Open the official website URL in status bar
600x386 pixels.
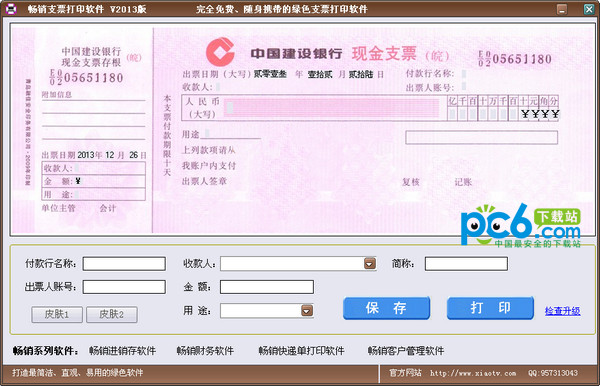[473, 373]
